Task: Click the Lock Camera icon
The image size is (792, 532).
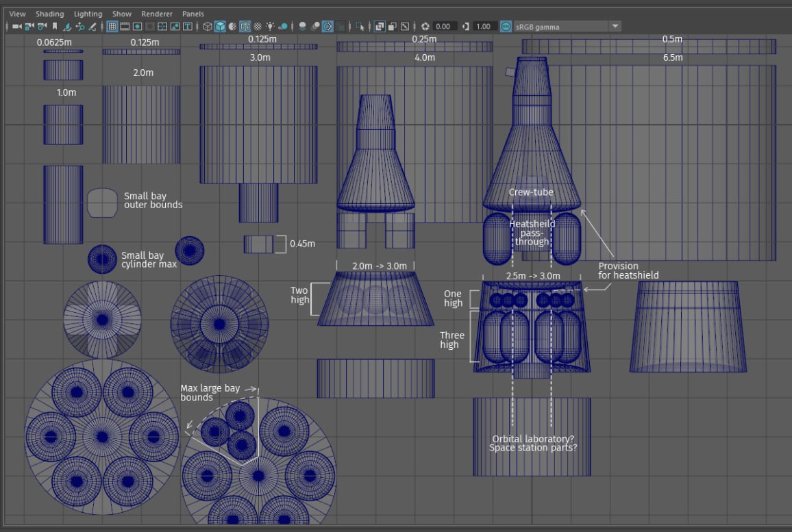Action: [x=29, y=26]
